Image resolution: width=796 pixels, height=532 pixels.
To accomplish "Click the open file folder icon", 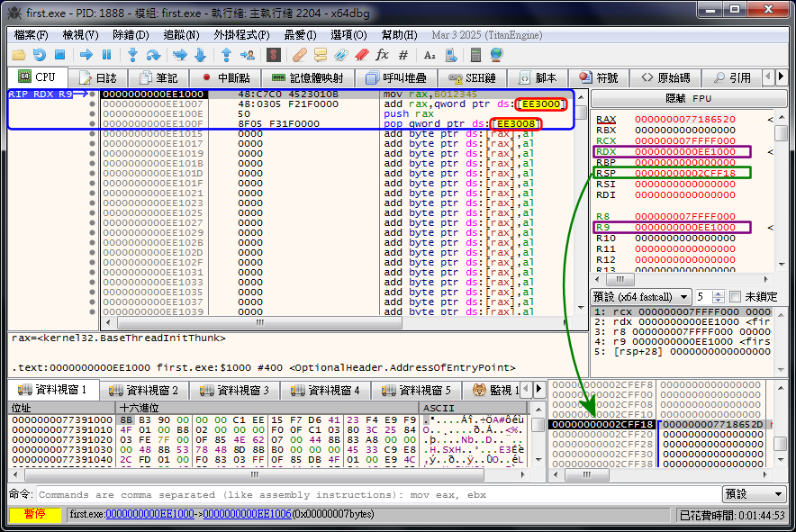I will pyautogui.click(x=20, y=55).
